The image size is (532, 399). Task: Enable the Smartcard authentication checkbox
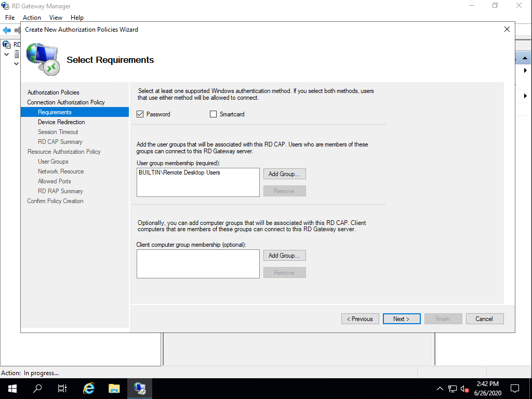213,114
